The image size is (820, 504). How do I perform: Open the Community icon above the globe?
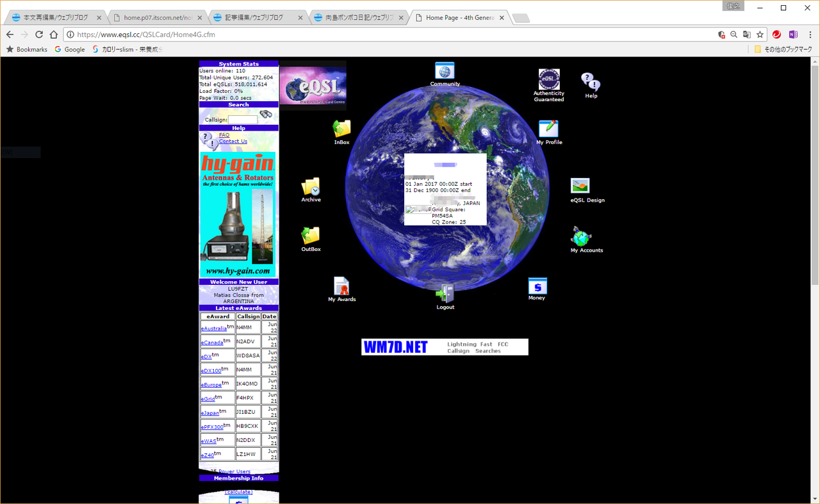point(445,71)
